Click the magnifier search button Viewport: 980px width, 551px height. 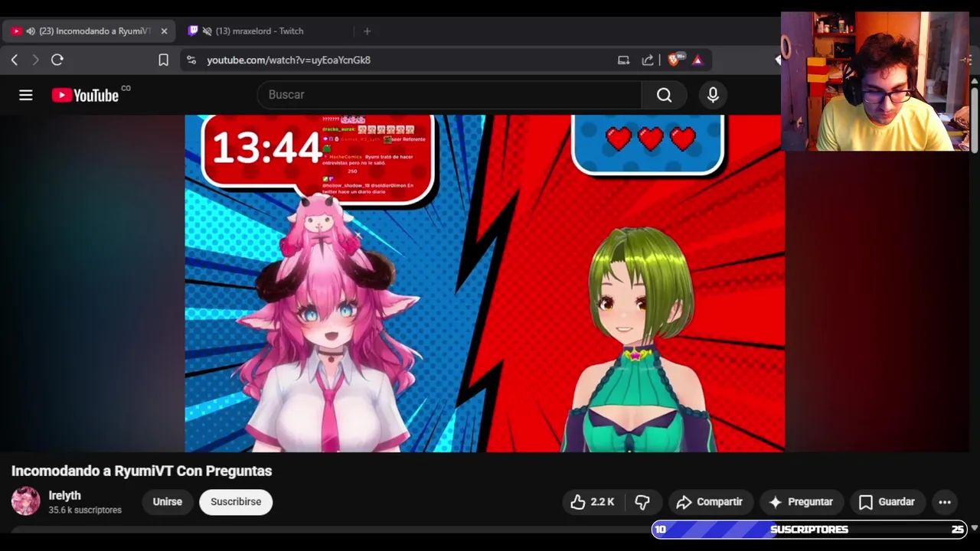(x=664, y=95)
